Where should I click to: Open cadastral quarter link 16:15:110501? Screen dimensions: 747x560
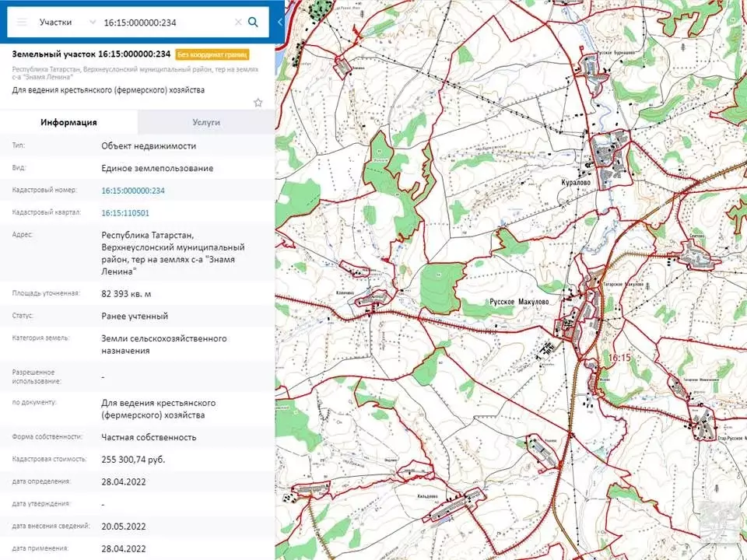coord(125,213)
